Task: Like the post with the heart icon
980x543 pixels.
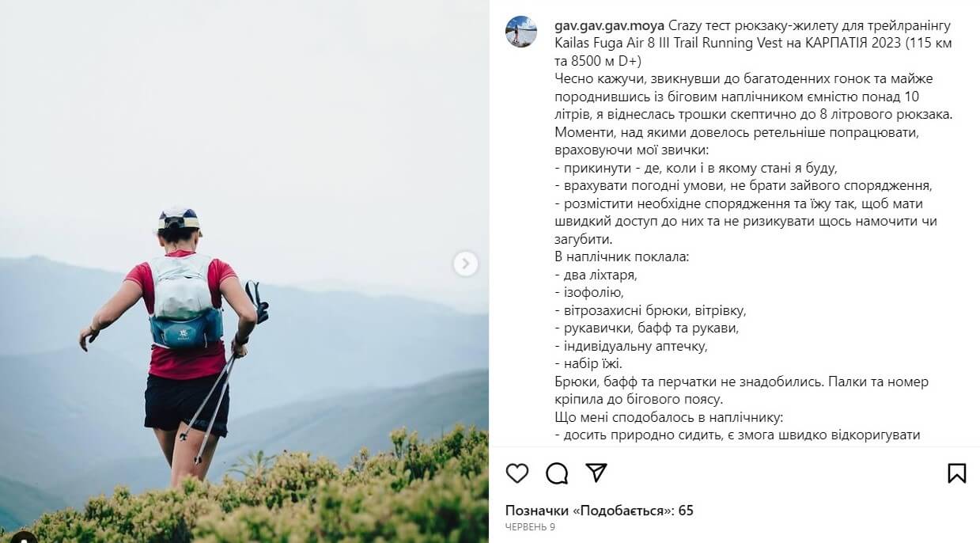Action: pos(516,473)
